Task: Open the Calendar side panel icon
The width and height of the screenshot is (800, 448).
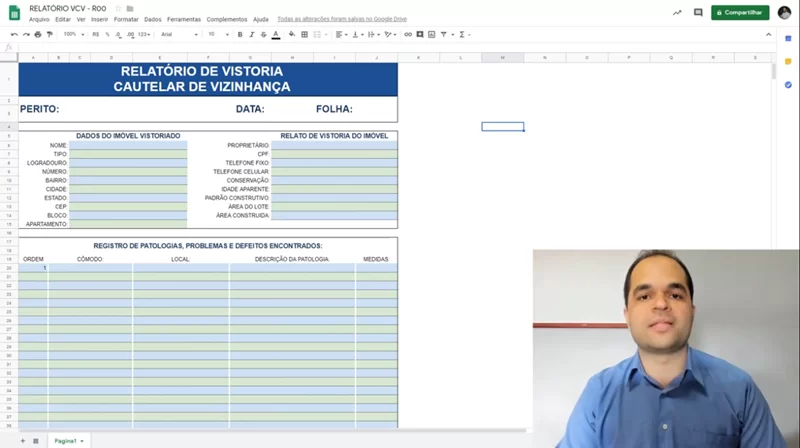Action: coord(788,39)
